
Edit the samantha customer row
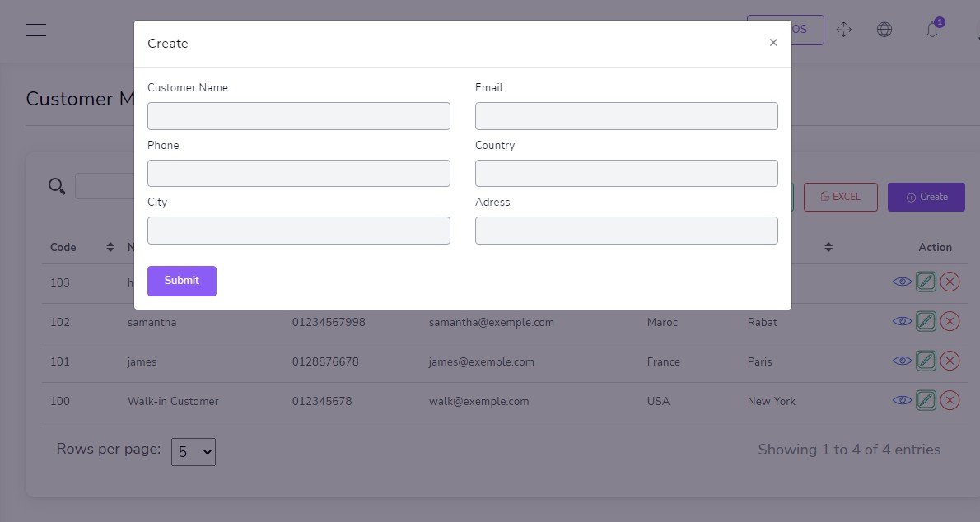point(926,321)
